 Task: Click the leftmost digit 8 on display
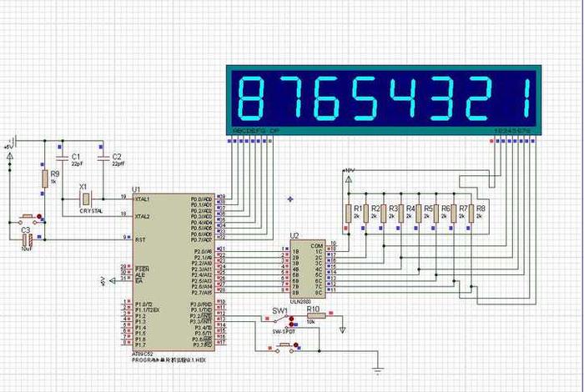tap(250, 98)
